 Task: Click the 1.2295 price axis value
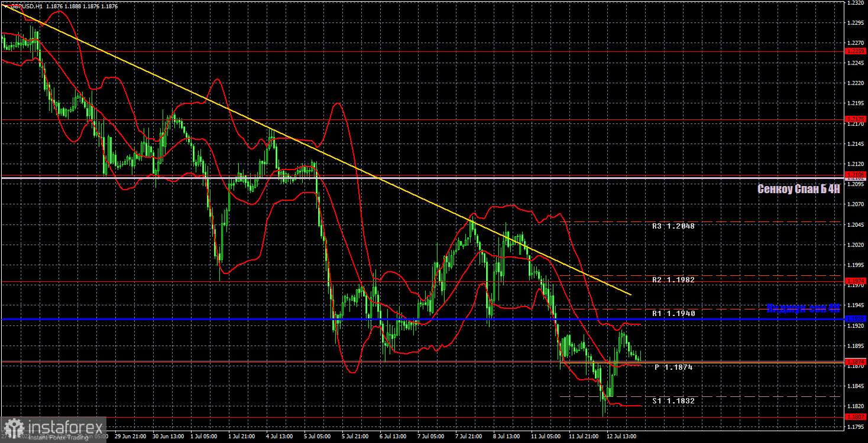(856, 23)
